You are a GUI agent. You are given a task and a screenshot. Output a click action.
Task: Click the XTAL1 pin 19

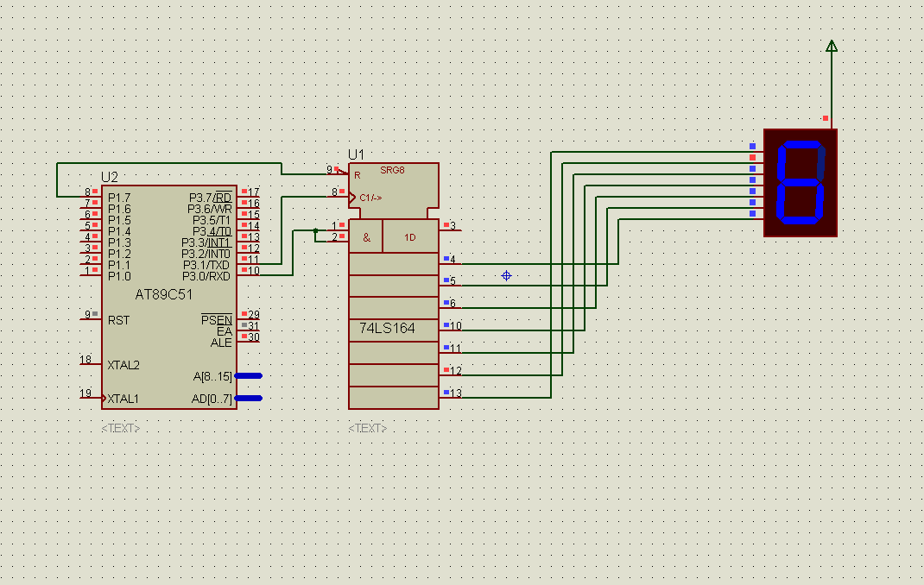click(90, 396)
